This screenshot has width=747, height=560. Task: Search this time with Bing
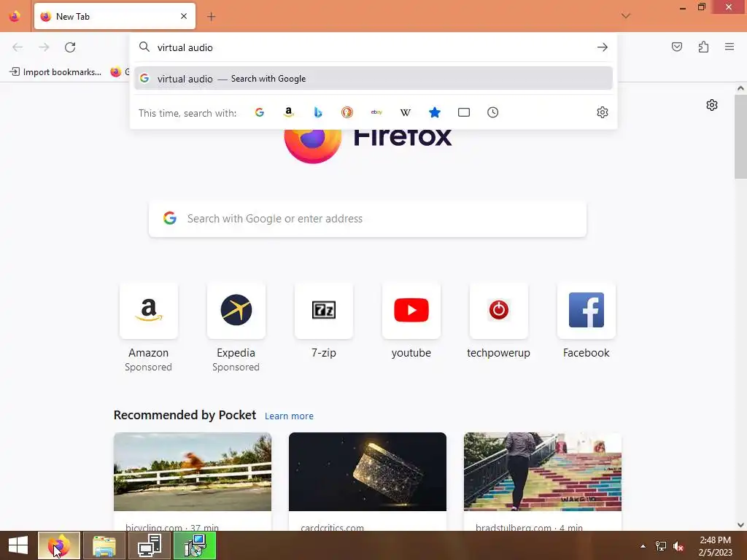point(318,112)
